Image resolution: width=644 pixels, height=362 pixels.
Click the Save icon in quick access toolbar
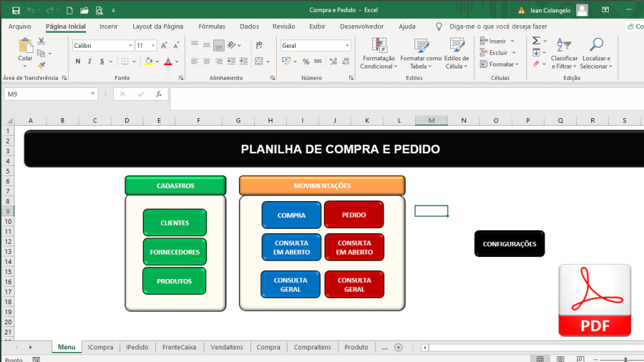point(16,11)
